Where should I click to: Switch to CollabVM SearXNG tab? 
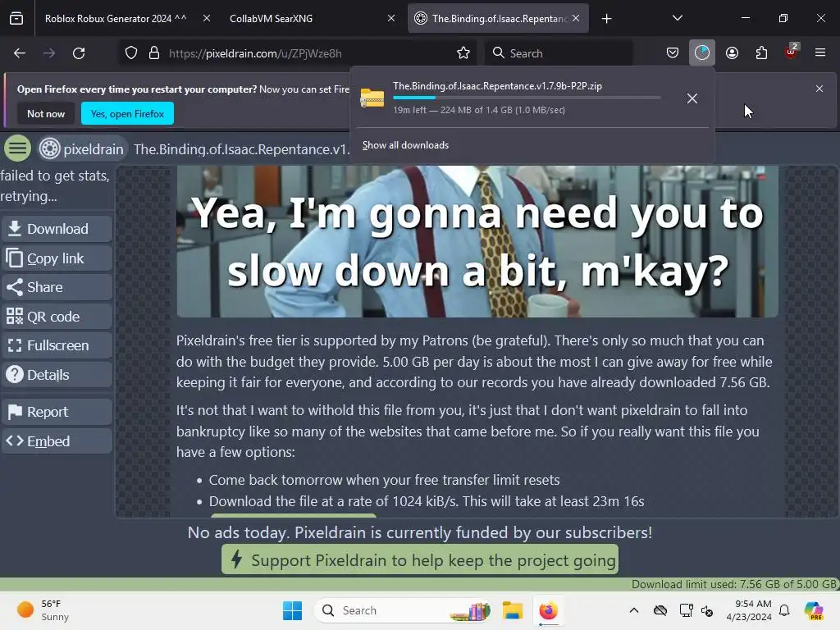coord(311,19)
